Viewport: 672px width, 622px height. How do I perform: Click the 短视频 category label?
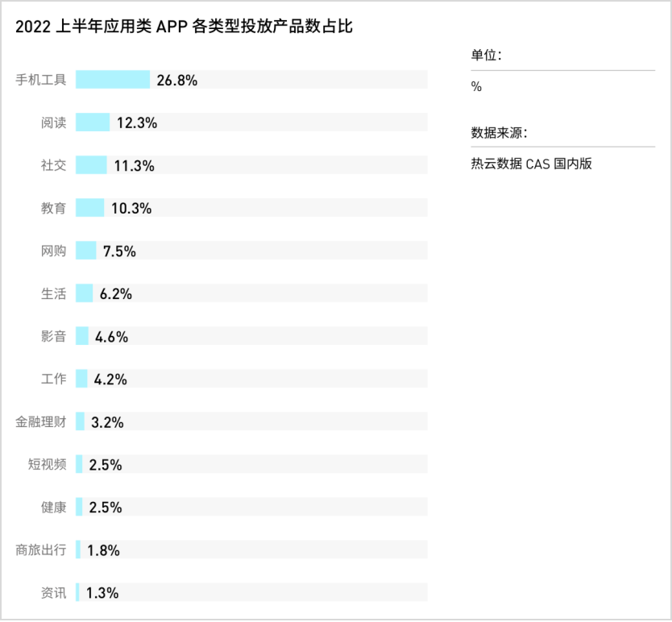48,464
